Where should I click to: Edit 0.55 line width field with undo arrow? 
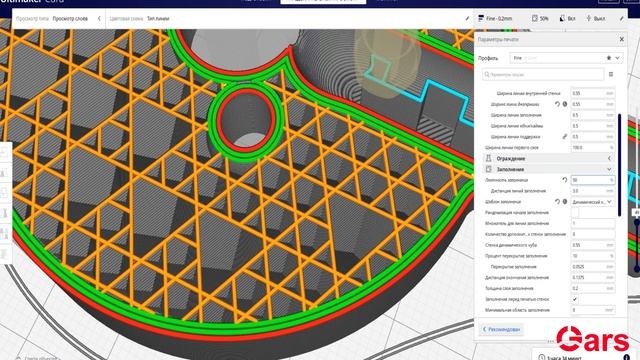593,104
